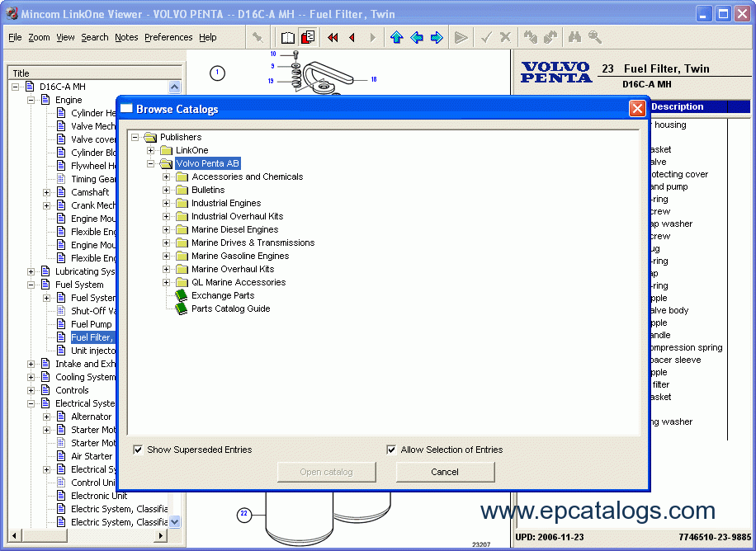Click scroll-down arrow in Title tree scrollbar
The height and width of the screenshot is (551, 756).
tap(174, 521)
